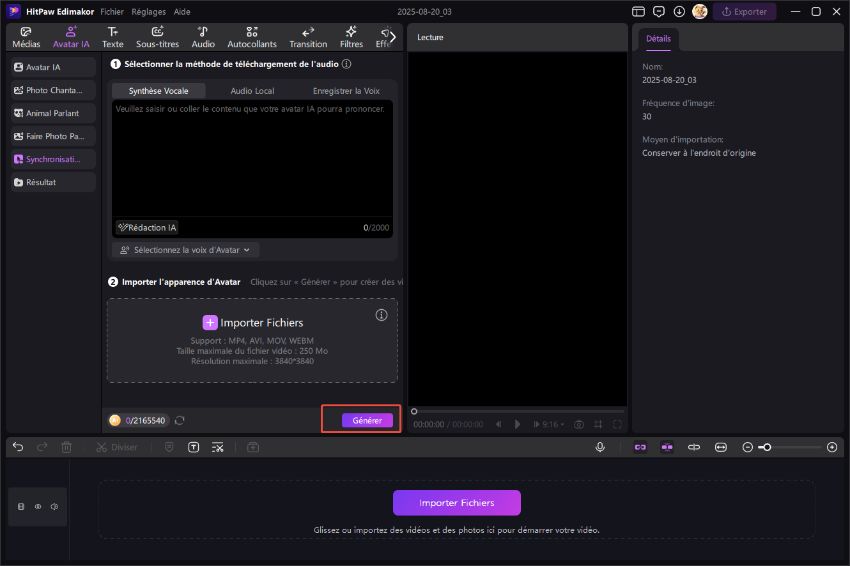
Task: Switch to the Audio Local tab
Action: pyautogui.click(x=252, y=91)
